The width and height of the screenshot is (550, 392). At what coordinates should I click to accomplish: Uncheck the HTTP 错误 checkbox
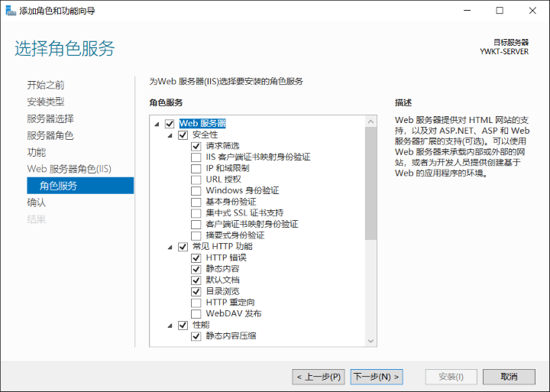click(196, 258)
